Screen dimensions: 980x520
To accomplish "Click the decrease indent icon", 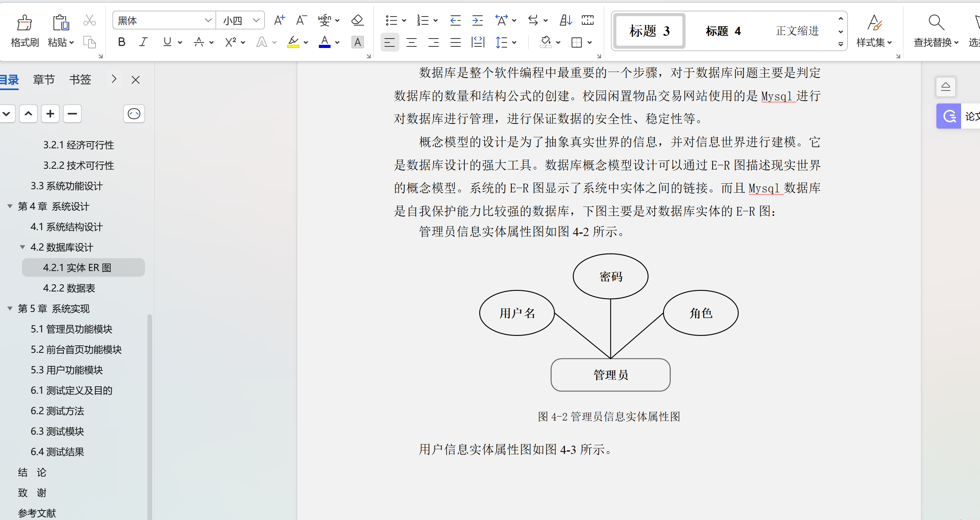I will click(x=455, y=20).
